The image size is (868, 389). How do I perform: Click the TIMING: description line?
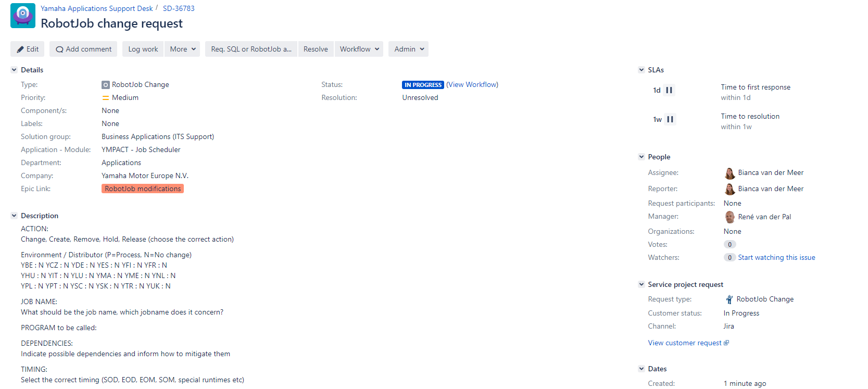click(x=34, y=369)
